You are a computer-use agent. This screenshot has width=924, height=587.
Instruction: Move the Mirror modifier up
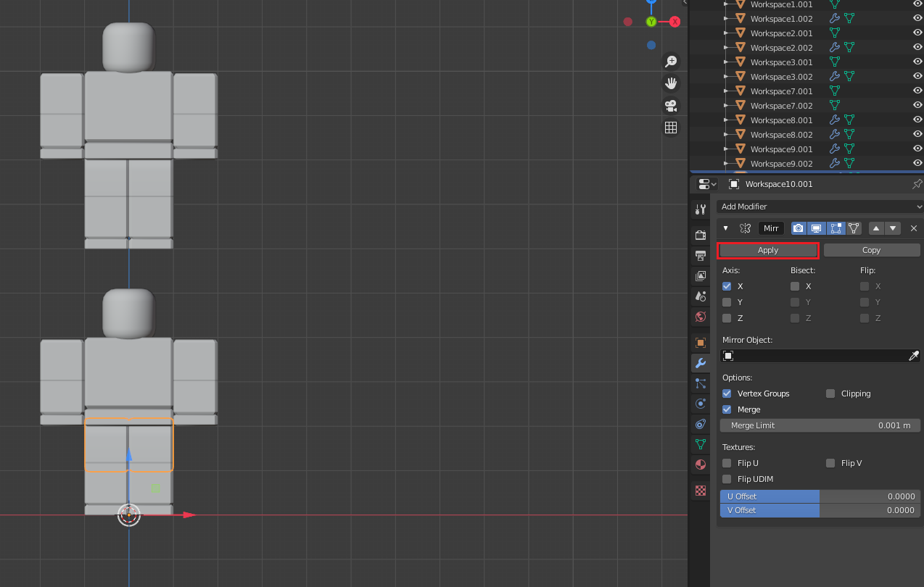876,228
